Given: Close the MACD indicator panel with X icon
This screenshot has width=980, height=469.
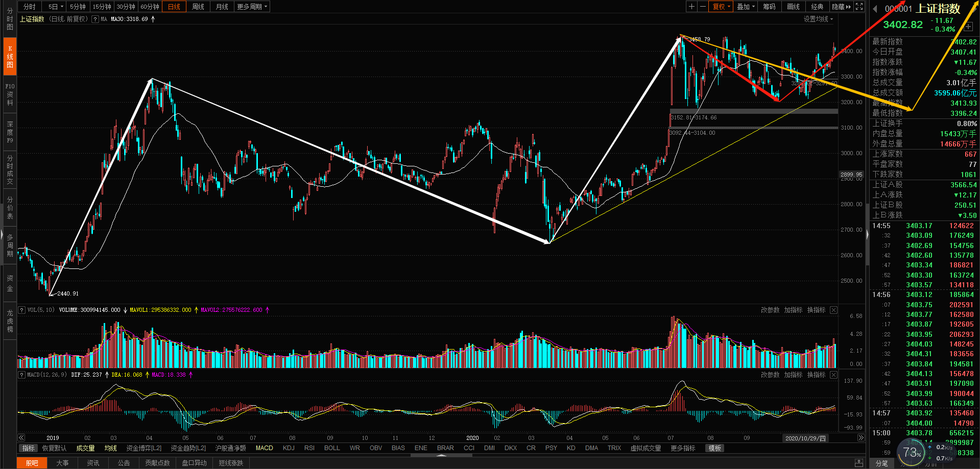Looking at the screenshot, I should tap(833, 375).
